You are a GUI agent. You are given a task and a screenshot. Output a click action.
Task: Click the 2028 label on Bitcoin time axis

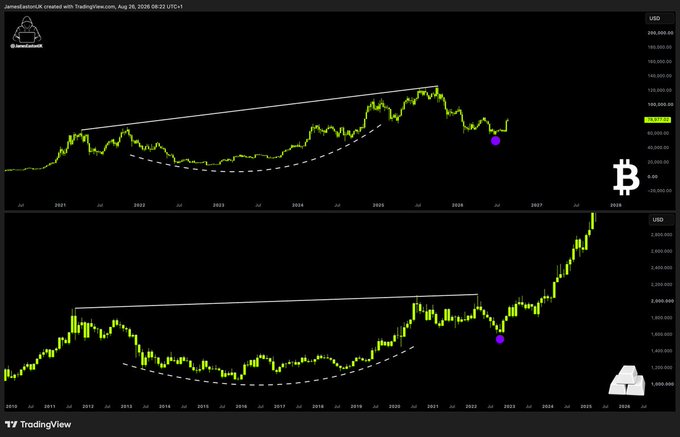(616, 205)
